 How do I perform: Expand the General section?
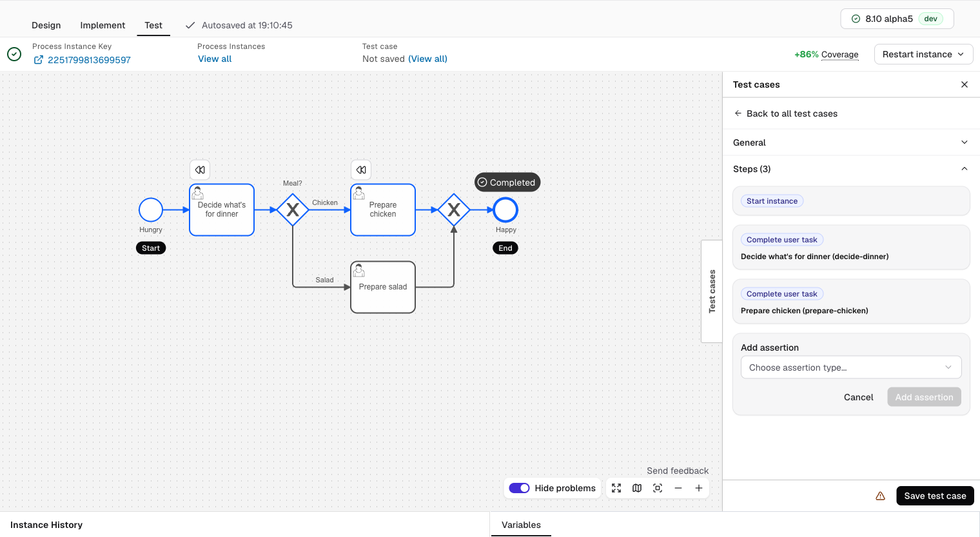[851, 142]
